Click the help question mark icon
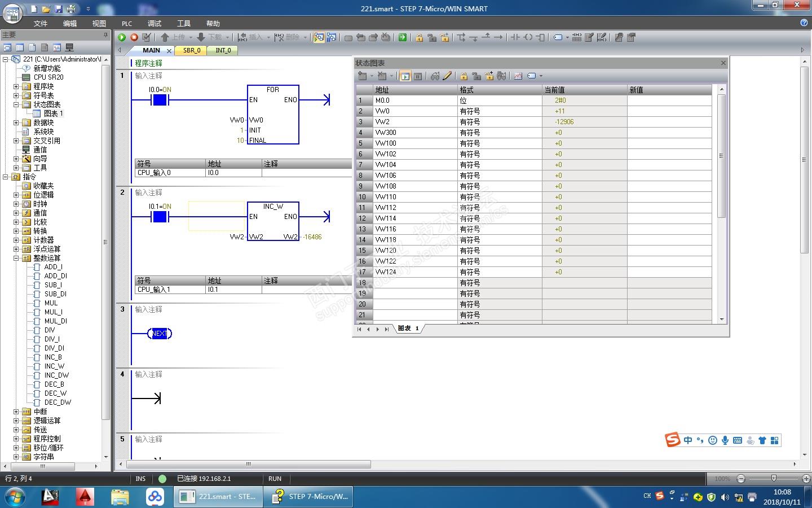This screenshot has height=508, width=812. point(804,23)
